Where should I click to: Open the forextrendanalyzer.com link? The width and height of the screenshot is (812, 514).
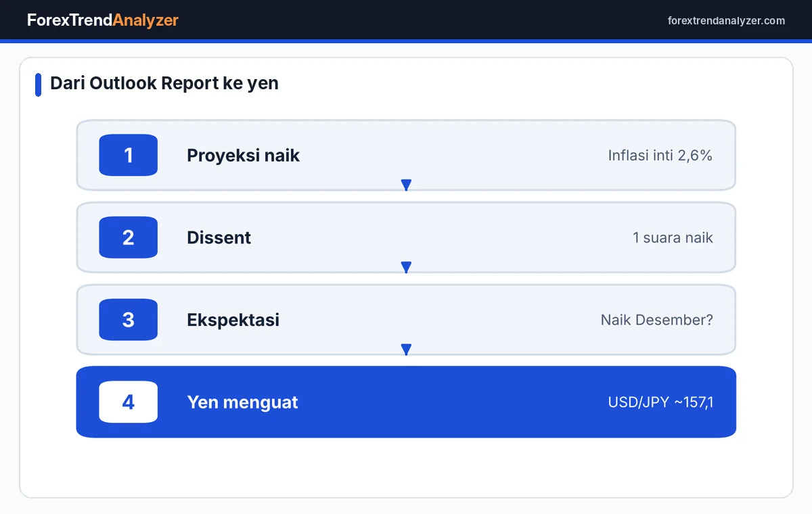726,21
